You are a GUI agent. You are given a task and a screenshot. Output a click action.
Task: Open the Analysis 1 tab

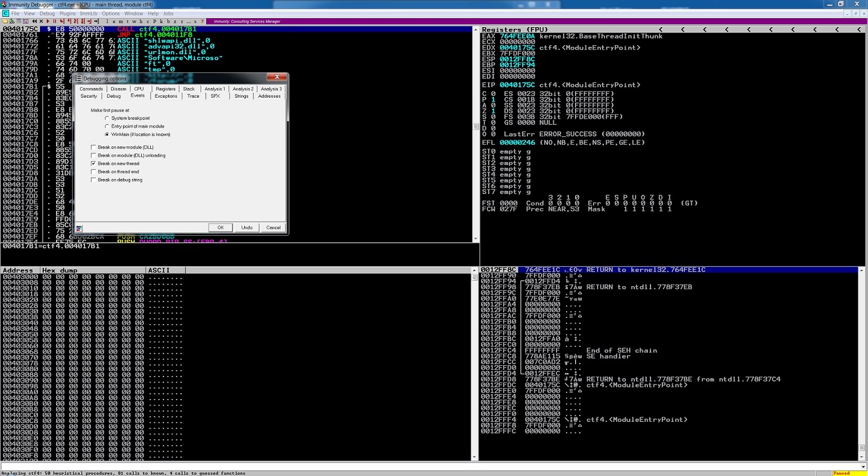tap(215, 89)
